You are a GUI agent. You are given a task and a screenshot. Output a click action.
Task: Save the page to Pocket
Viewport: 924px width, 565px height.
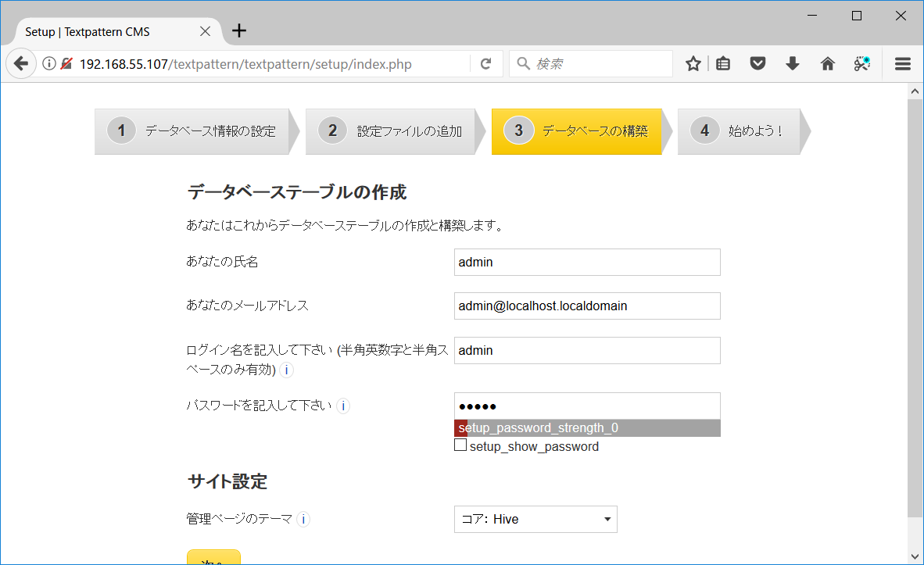pyautogui.click(x=757, y=63)
